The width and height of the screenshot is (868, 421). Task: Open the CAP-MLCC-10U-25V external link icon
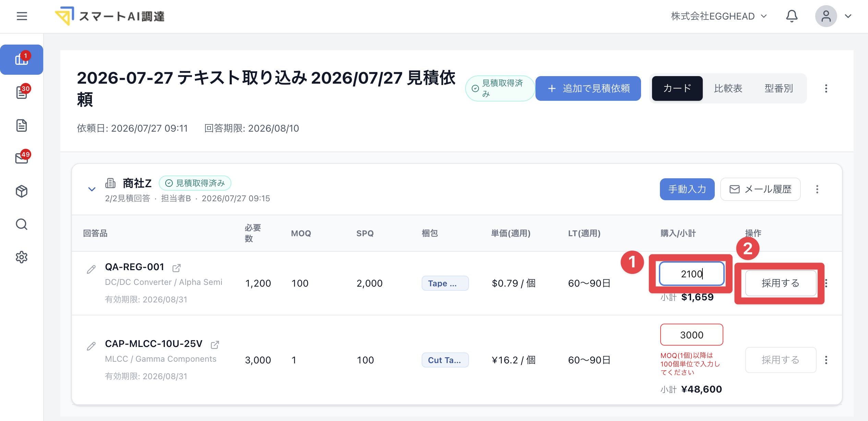tap(215, 345)
